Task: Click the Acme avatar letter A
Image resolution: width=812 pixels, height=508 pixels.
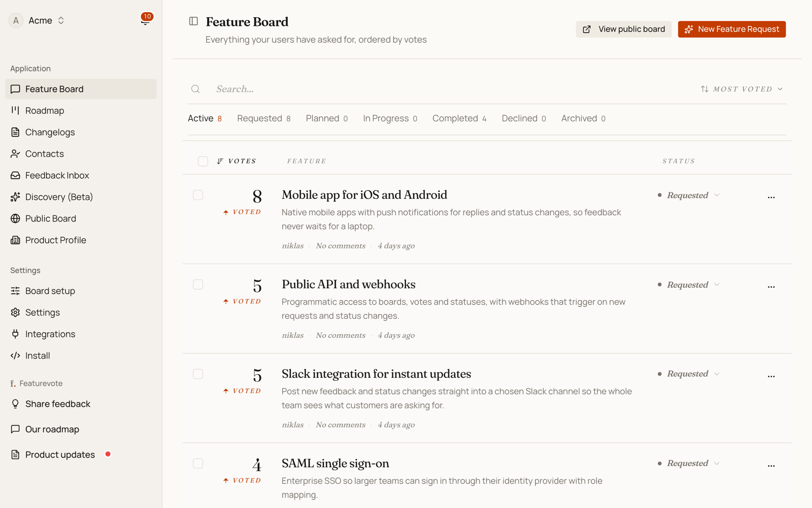Action: [x=16, y=20]
